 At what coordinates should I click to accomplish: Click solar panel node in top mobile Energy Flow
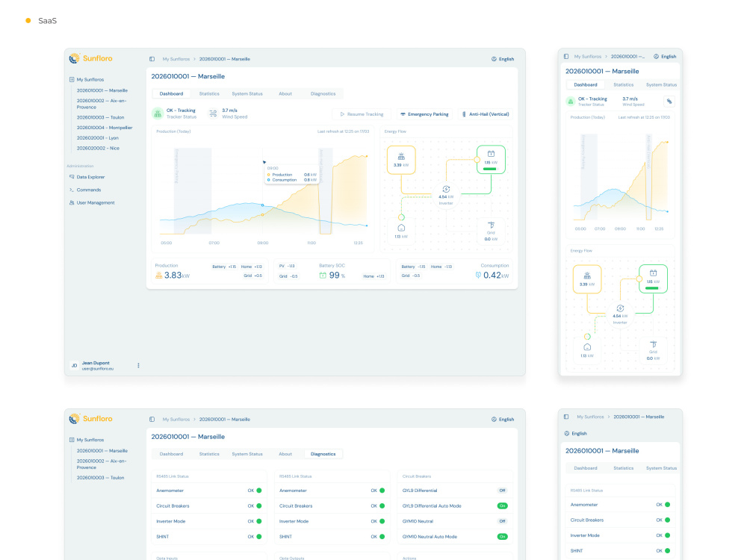coord(587,279)
